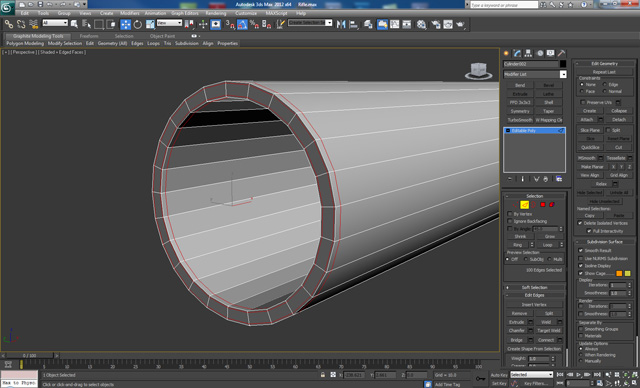This screenshot has height=388, width=640.
Task: Choose the Select and Scale tool
Action: pyautogui.click(x=150, y=24)
